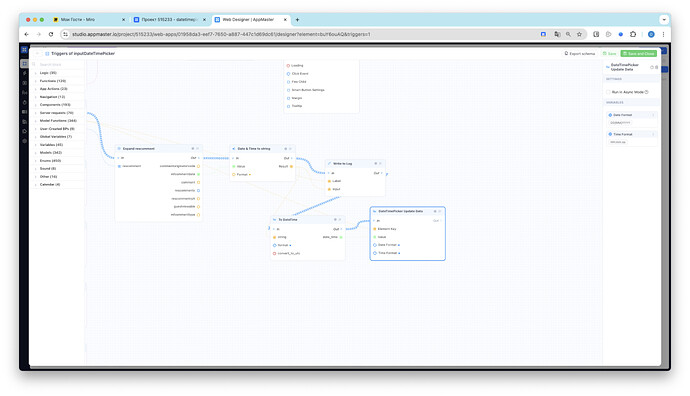
Task: Click the close icon on the To DateTime block header
Action: (340, 219)
